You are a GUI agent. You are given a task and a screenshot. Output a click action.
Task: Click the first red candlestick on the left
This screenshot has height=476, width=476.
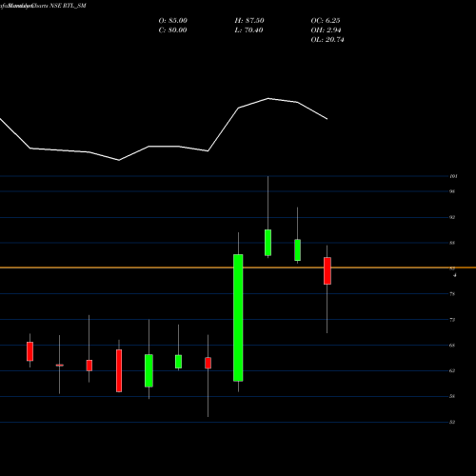point(30,351)
